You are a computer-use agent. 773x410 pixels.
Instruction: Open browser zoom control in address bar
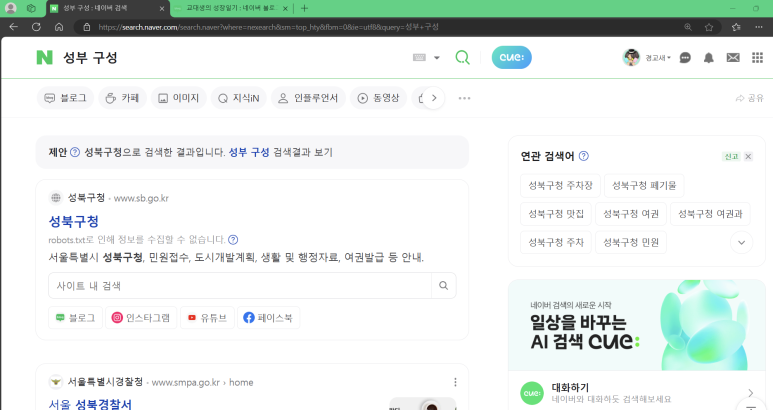pyautogui.click(x=688, y=27)
